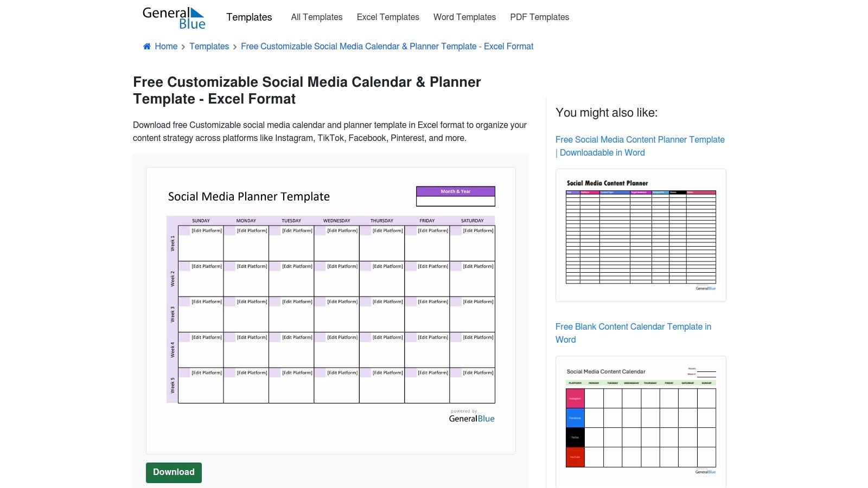The height and width of the screenshot is (488, 868).
Task: Open the Templates menu
Action: (x=249, y=17)
